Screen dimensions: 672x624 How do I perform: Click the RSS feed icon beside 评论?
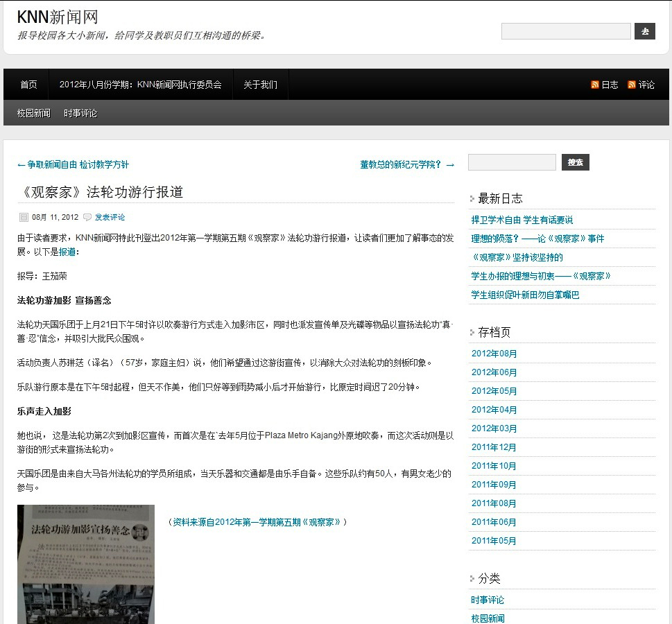(x=631, y=85)
